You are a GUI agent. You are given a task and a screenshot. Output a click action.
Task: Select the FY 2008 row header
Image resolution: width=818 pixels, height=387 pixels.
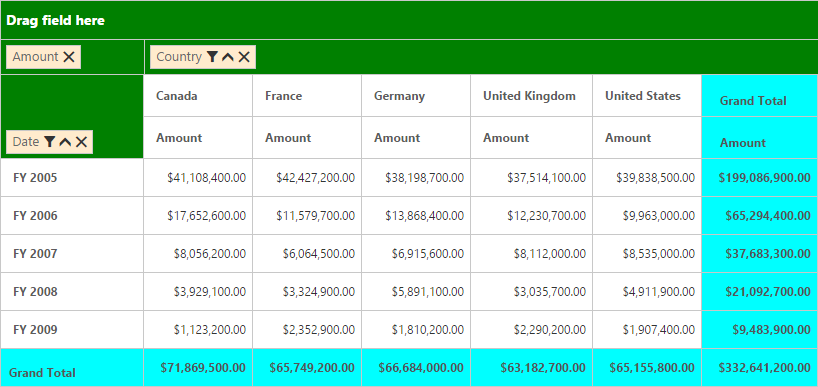[72, 292]
